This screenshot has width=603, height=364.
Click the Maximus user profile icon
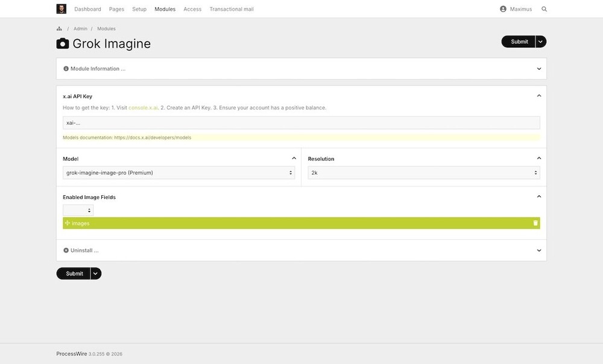[503, 9]
